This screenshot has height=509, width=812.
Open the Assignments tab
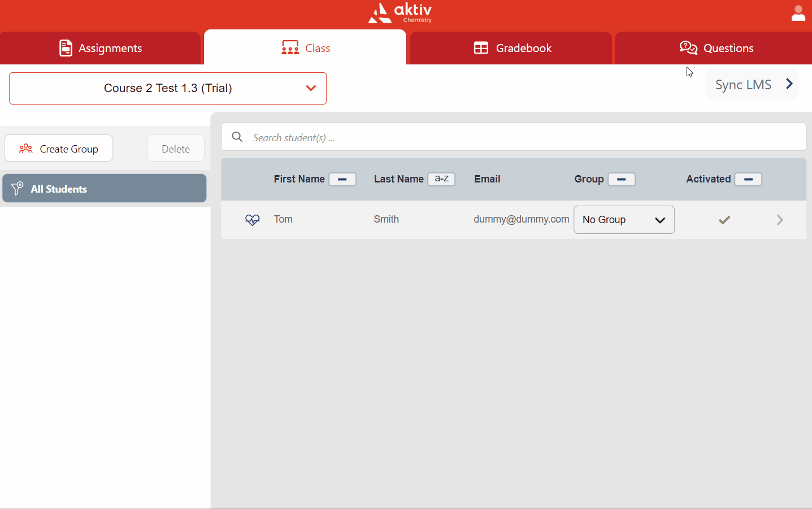coord(101,48)
